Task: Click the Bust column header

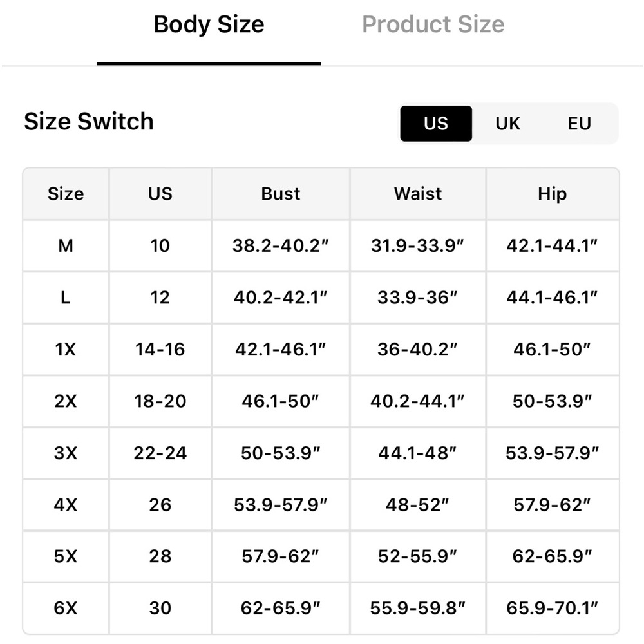Action: click(281, 193)
